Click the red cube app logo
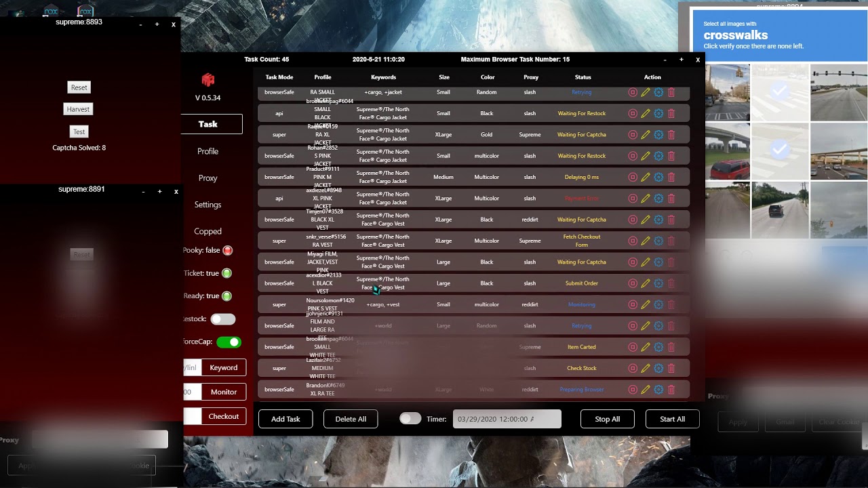 (x=208, y=80)
